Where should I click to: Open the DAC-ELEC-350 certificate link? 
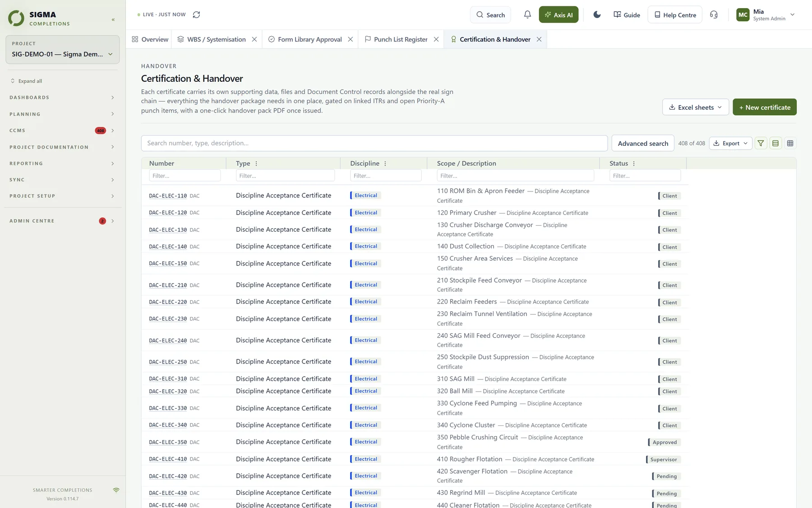(x=168, y=442)
